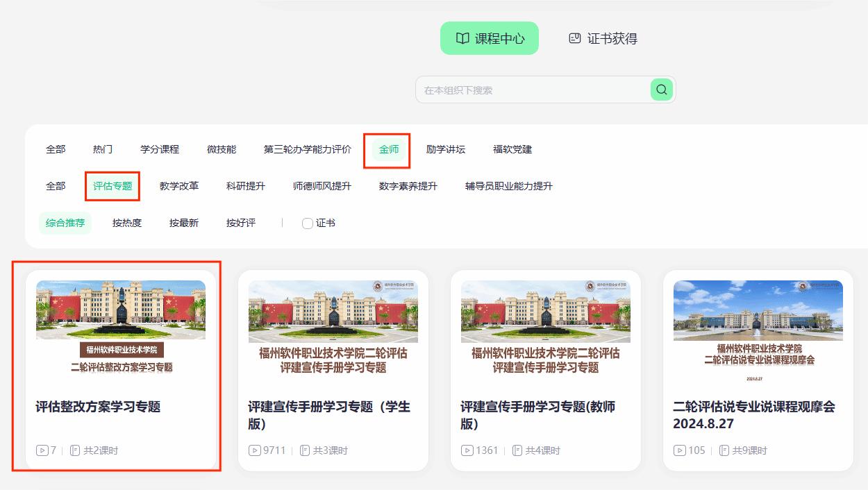Click play-count icon on 评估整改方案学习专题 card
This screenshot has width=868, height=490.
42,450
